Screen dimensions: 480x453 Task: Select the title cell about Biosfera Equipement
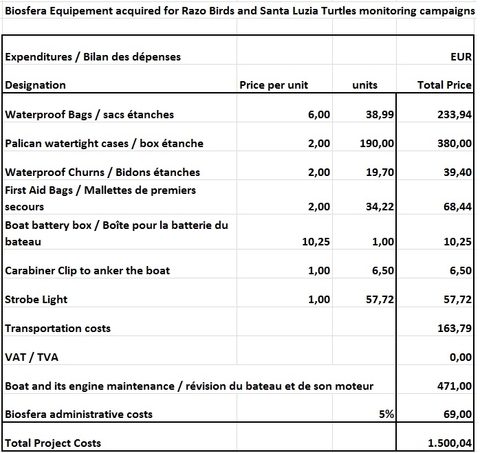click(x=240, y=11)
